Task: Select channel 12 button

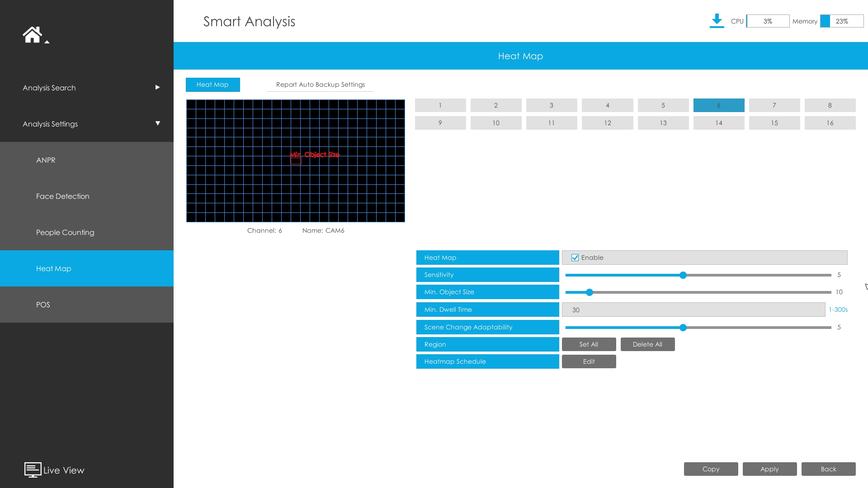Action: (x=608, y=123)
